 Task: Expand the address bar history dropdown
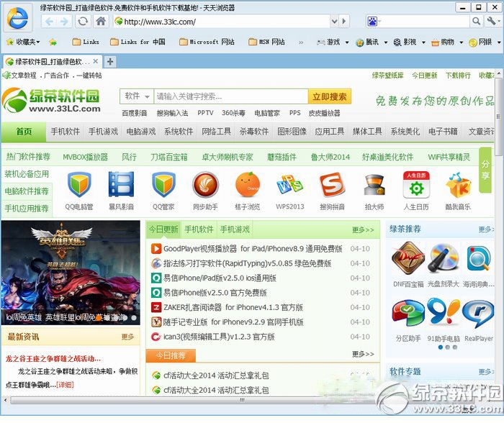pos(335,22)
